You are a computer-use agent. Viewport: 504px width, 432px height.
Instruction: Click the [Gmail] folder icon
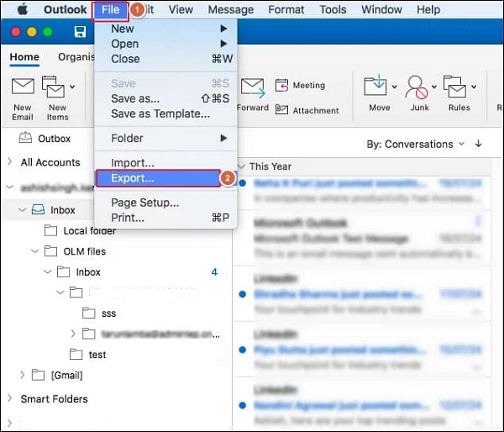[38, 375]
